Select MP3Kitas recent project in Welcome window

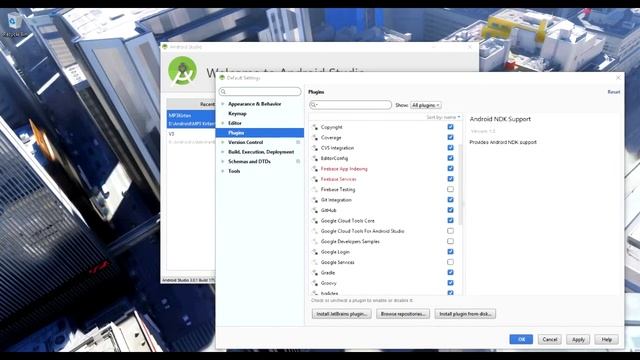[x=191, y=119]
